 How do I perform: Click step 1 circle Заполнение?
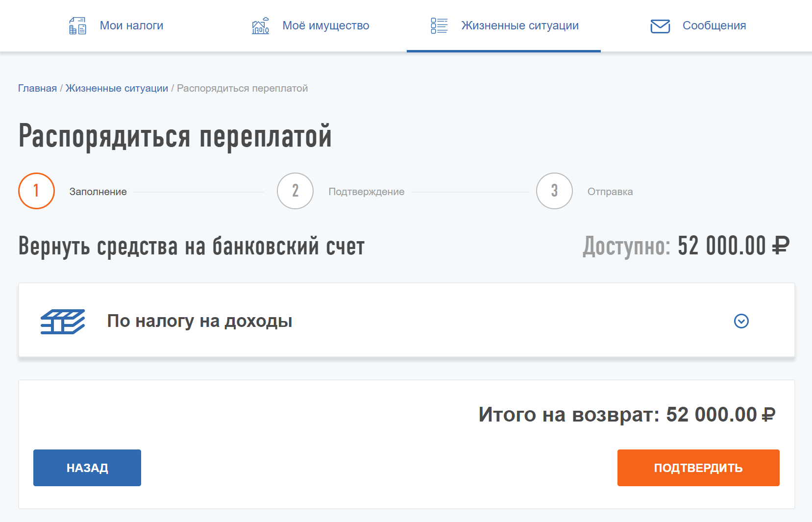click(x=36, y=191)
